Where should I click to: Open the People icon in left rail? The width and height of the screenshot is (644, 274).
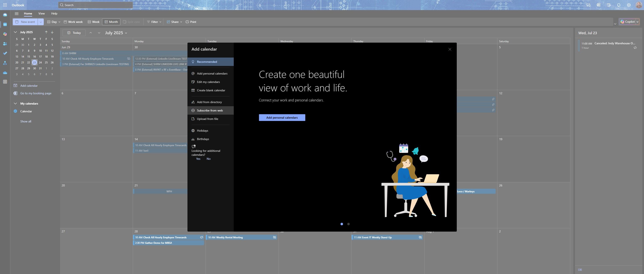(x=5, y=44)
